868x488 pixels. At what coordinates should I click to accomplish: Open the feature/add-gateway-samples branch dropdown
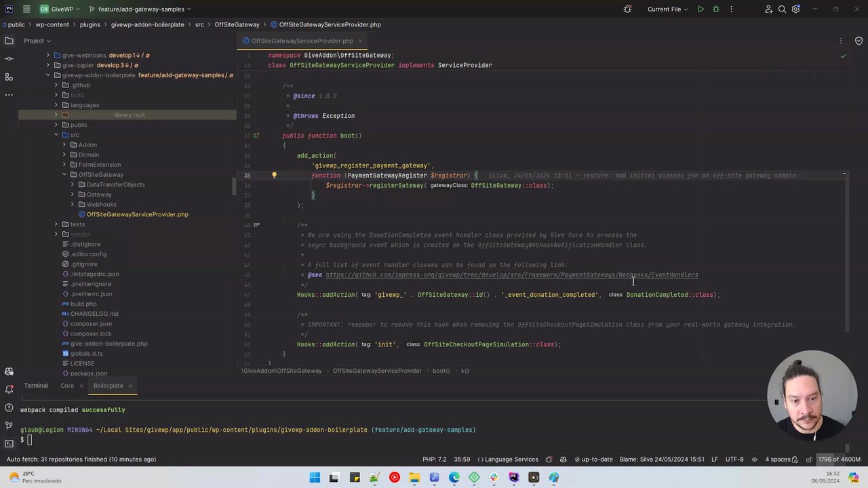tap(140, 9)
